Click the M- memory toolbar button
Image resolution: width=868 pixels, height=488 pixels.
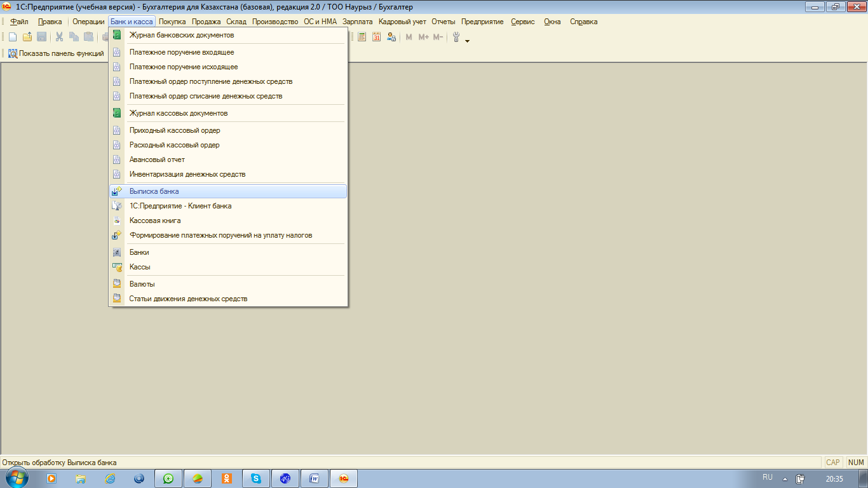click(438, 37)
